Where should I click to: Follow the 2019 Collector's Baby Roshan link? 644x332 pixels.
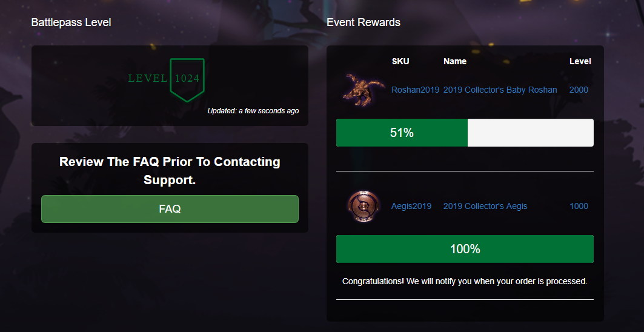click(x=500, y=90)
